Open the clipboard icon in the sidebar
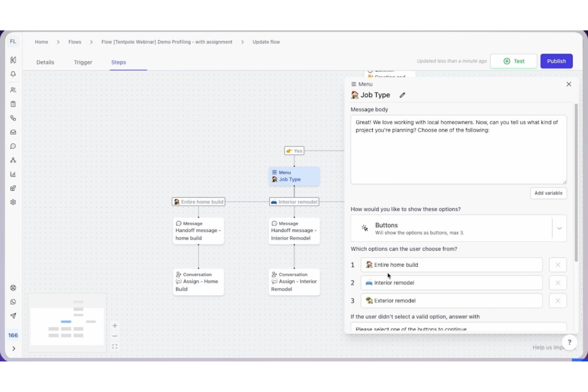The width and height of the screenshot is (588, 392). tap(13, 104)
